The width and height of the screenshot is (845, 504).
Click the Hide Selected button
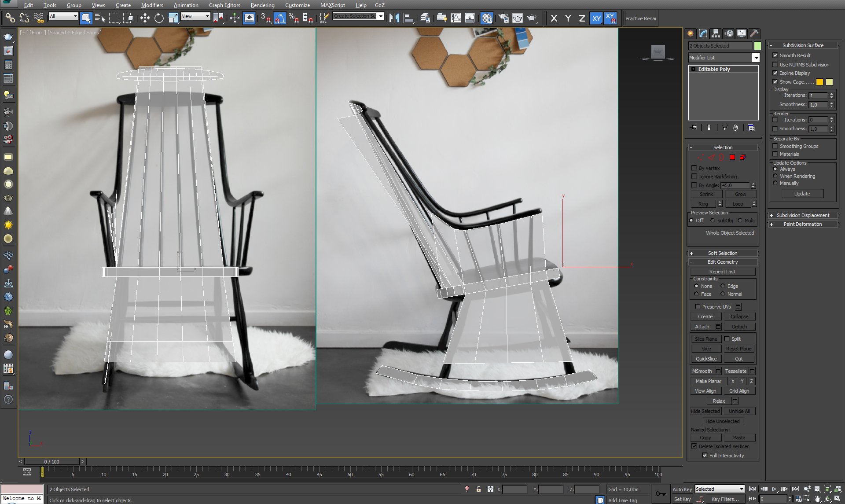(705, 411)
